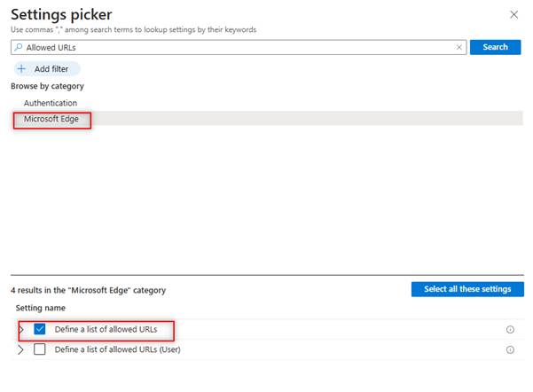Viewport: 533px width, 392px height.
Task: Select the Microsoft Edge category
Action: tap(52, 119)
